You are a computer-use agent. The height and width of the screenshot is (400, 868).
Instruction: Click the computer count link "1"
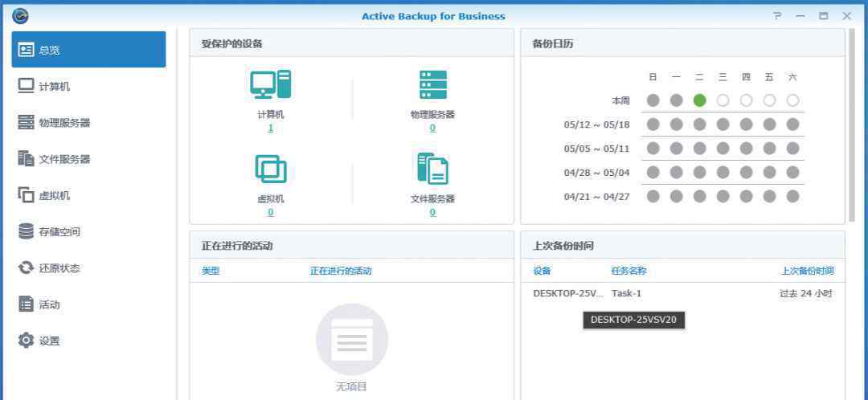click(270, 128)
